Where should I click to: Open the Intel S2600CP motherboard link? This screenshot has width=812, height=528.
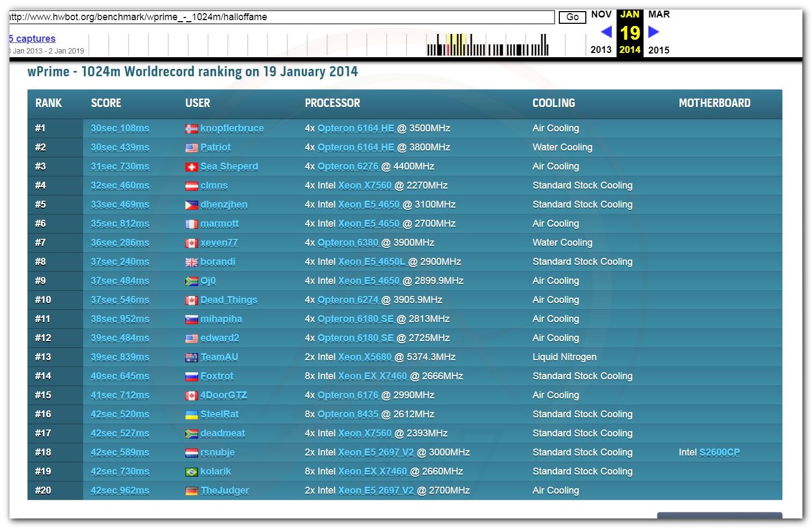(x=720, y=452)
